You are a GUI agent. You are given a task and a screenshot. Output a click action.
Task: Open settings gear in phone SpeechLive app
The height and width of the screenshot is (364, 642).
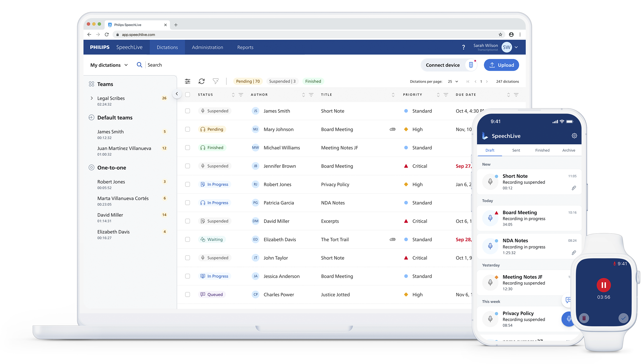click(574, 136)
